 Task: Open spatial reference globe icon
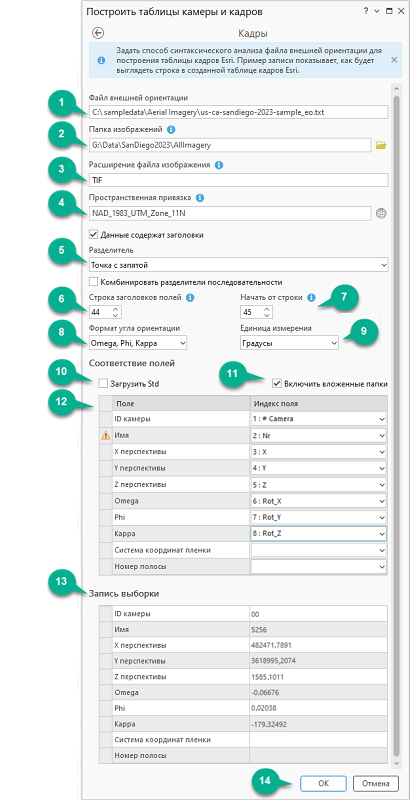[380, 213]
